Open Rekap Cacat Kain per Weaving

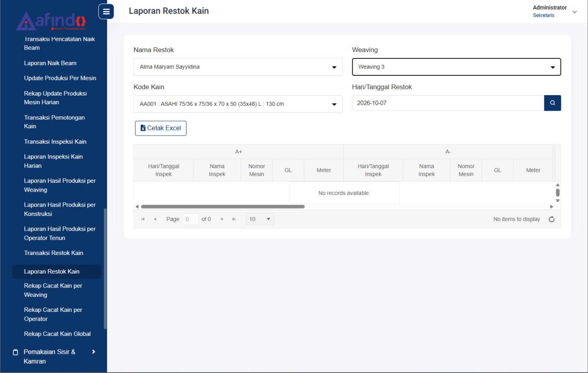click(x=53, y=290)
